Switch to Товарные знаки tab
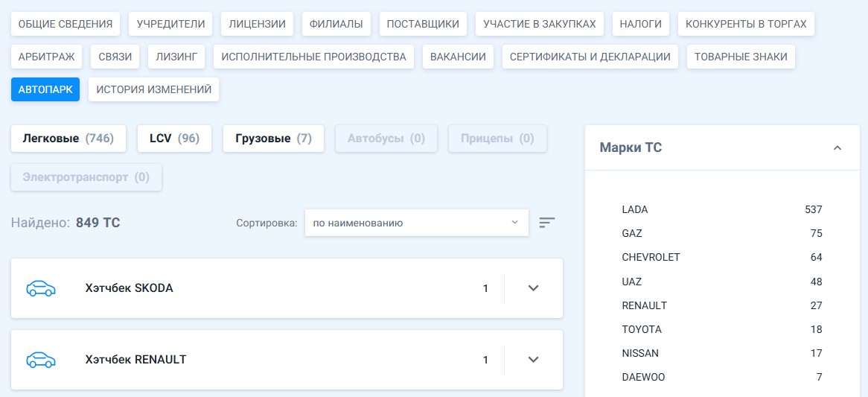 pos(741,57)
